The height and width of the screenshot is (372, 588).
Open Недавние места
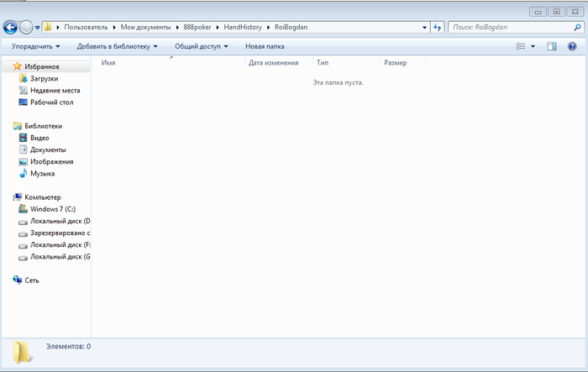pos(55,91)
